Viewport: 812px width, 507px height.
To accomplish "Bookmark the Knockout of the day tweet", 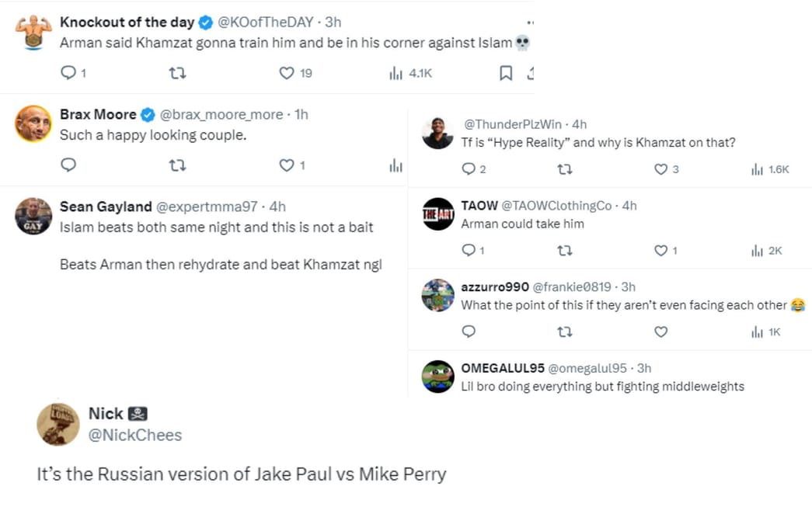I will click(506, 72).
